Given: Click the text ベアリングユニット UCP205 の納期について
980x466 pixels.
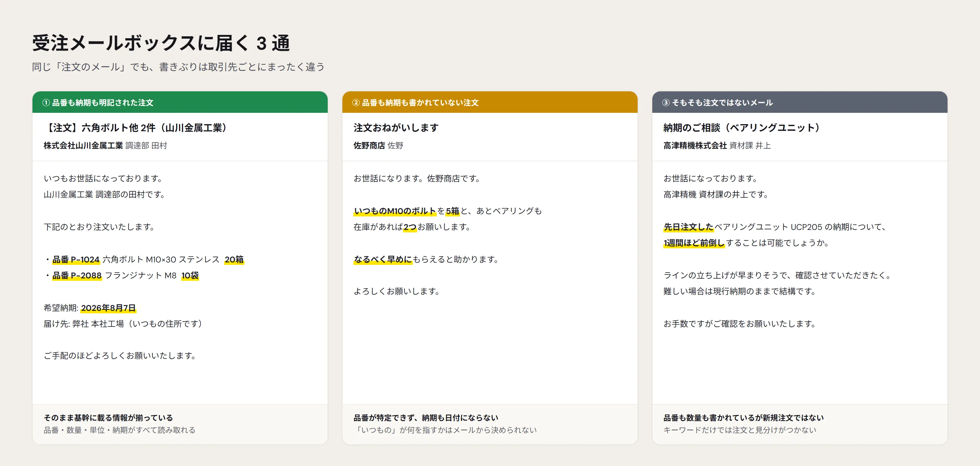Looking at the screenshot, I should pos(799,227).
